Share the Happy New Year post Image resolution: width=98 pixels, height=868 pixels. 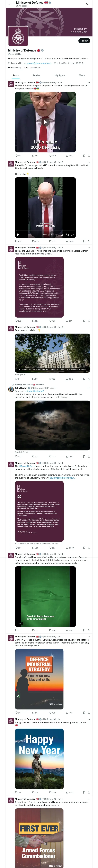click(89, 792)
